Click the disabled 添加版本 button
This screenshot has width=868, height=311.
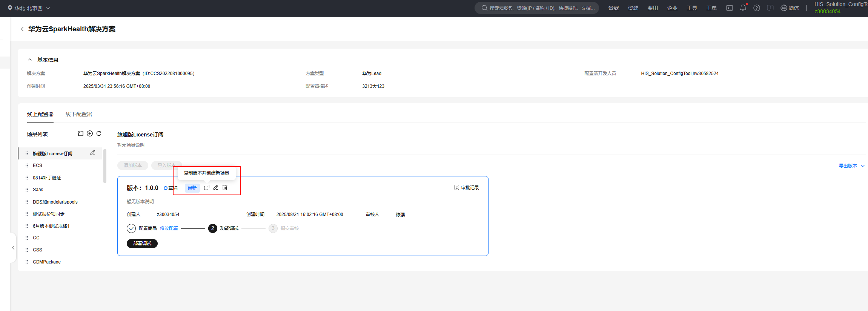(133, 165)
